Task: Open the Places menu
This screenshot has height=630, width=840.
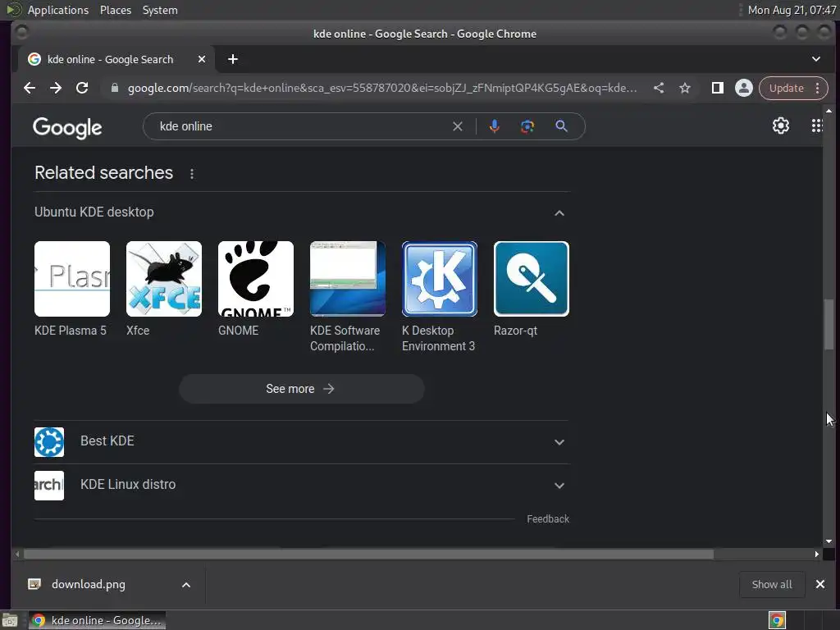Action: [x=115, y=10]
